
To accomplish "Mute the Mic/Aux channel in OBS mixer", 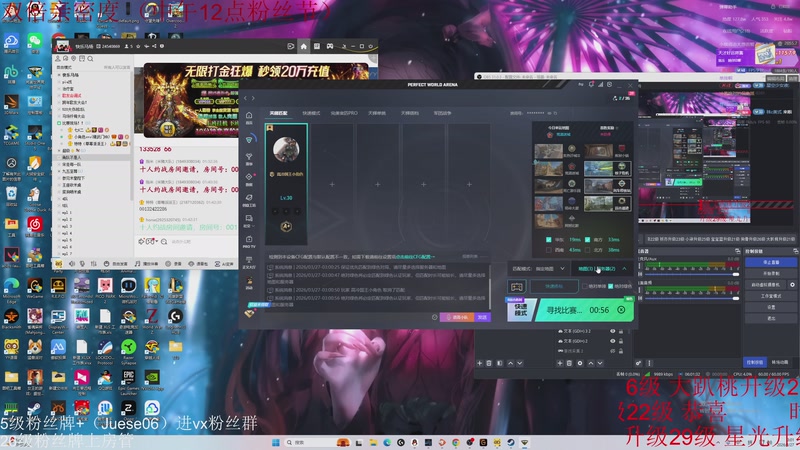I will [x=640, y=274].
